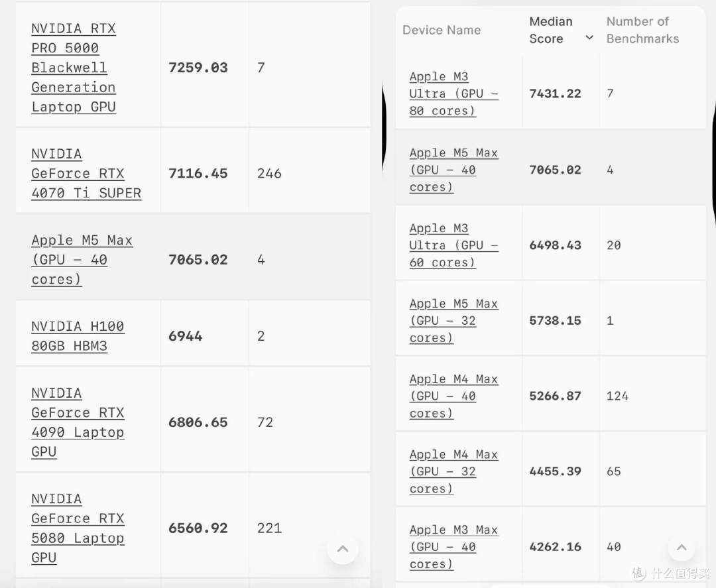
Task: Open NVIDIA GeForce RTX 4070 Ti SUPER link
Action: (x=86, y=174)
